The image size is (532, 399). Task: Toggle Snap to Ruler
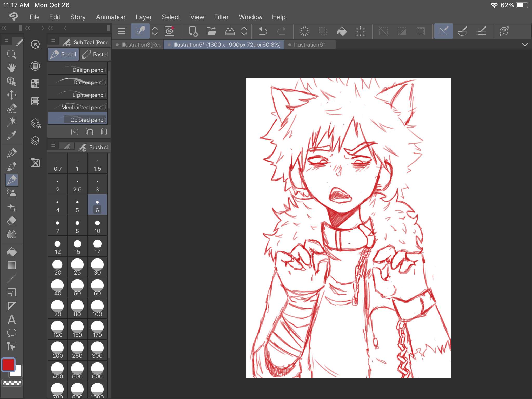point(444,31)
